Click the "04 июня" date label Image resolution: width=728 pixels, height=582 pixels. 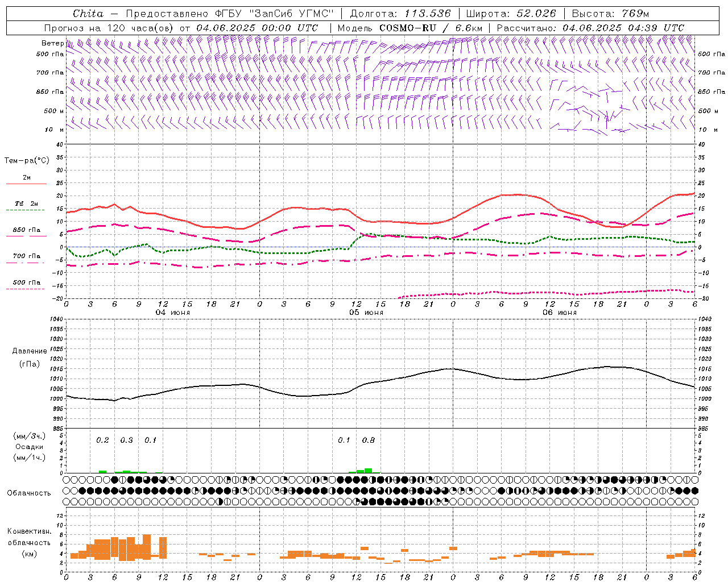click(x=173, y=313)
